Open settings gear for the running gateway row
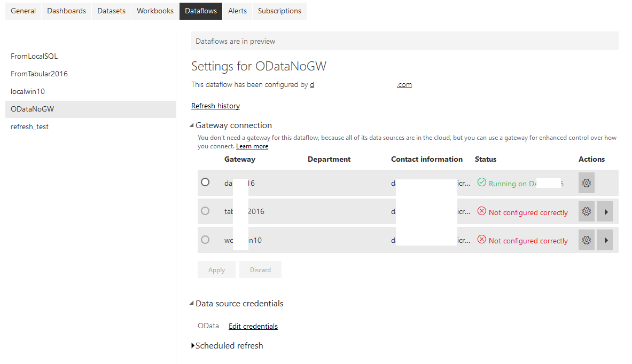Screen dimensions: 632x364 point(587,183)
